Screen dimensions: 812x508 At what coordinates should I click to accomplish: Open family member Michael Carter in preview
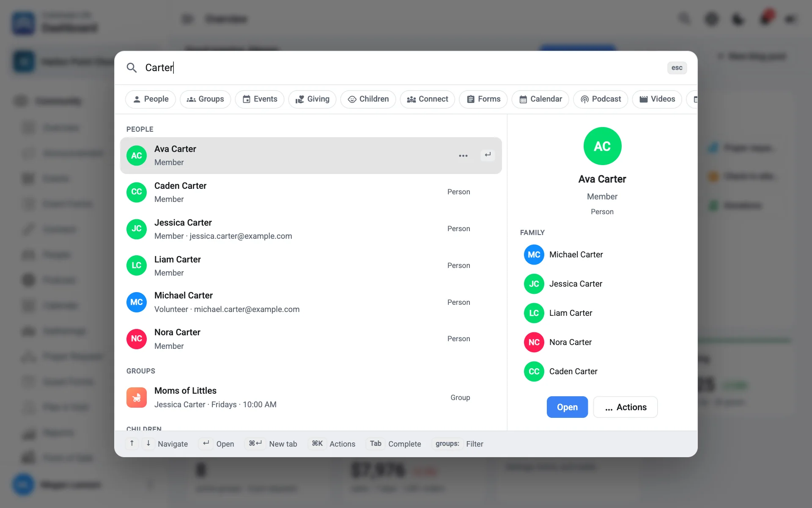tap(602, 254)
